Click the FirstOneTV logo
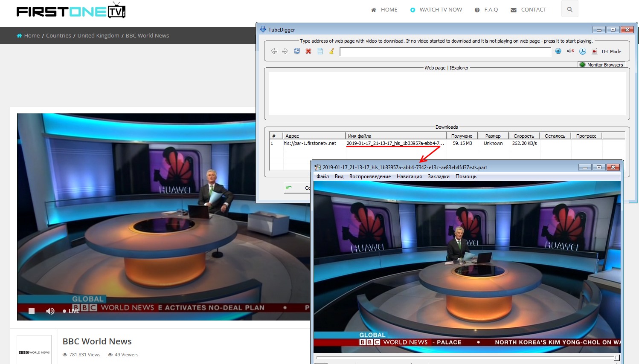Image resolution: width=639 pixels, height=364 pixels. point(71,11)
